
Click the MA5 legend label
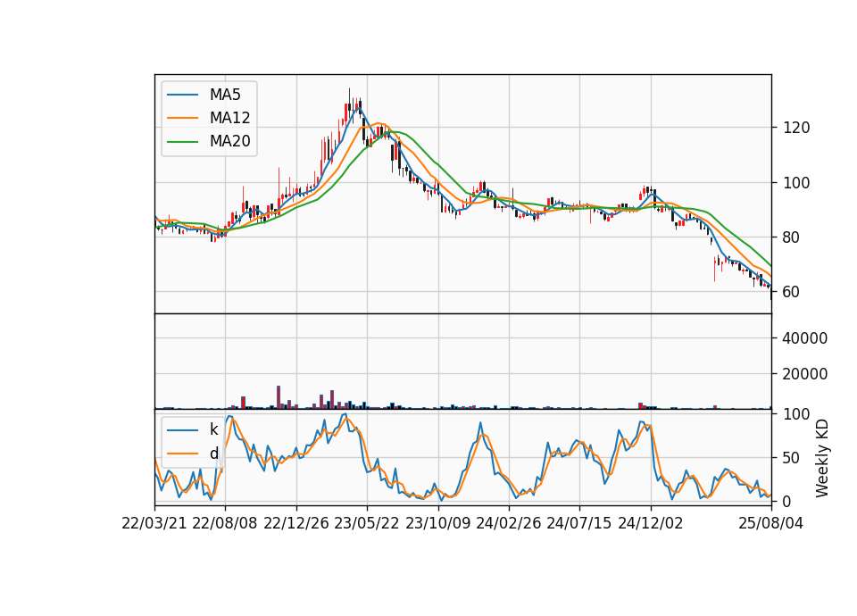pyautogui.click(x=225, y=95)
